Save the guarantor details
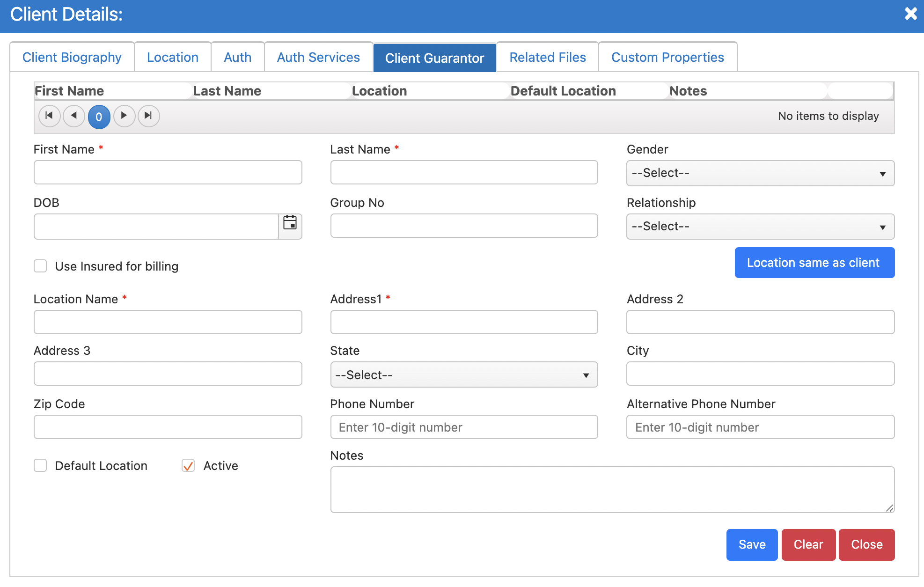The image size is (924, 587). click(751, 544)
